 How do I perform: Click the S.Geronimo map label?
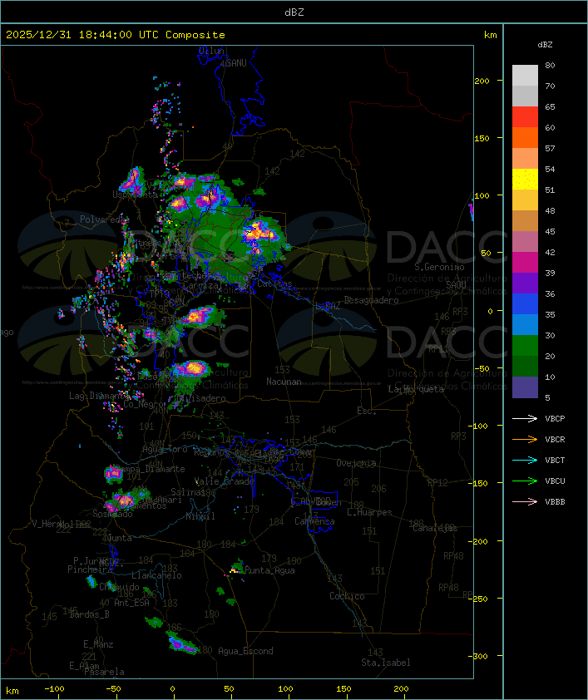point(439,267)
